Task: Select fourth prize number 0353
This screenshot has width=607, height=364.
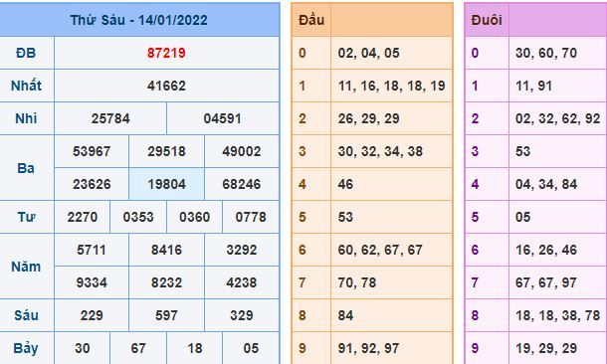Action: (138, 218)
